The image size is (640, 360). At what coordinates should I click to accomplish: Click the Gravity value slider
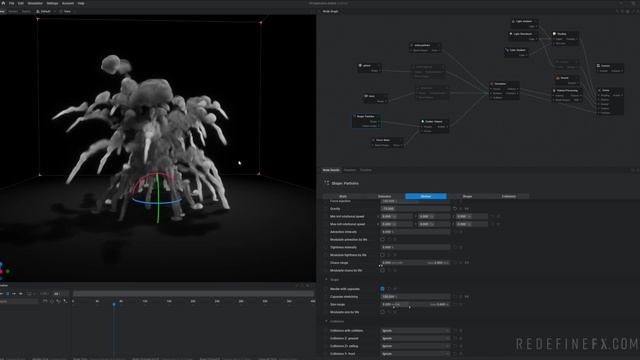[415, 209]
